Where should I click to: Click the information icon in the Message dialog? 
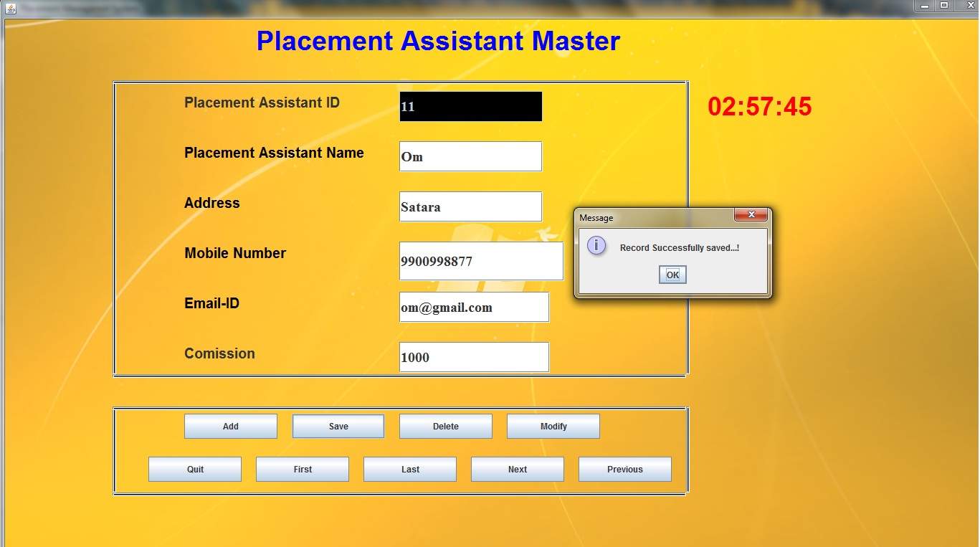pos(596,245)
